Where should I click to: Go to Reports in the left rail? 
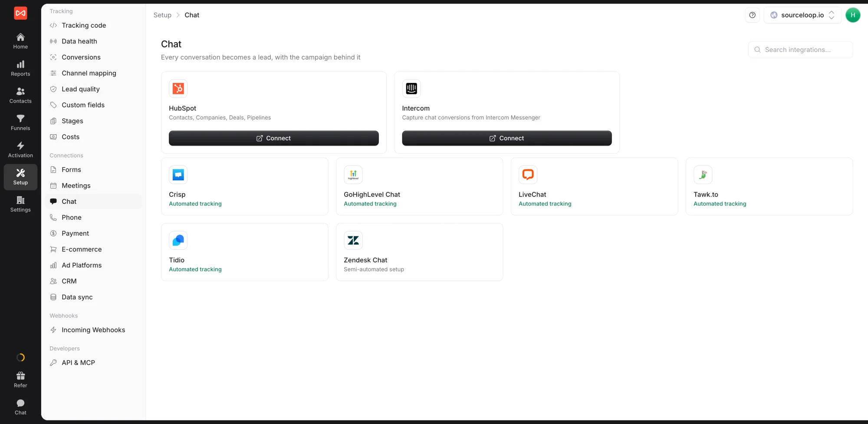coord(20,69)
